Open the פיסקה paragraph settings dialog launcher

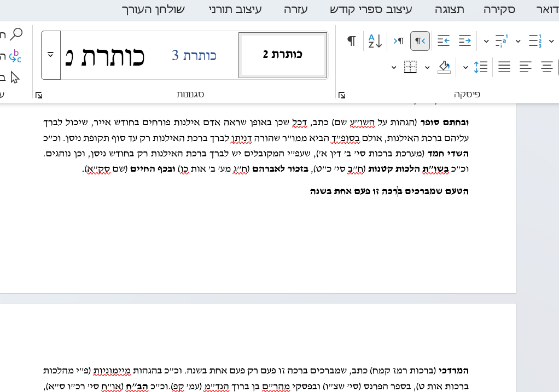point(342,95)
